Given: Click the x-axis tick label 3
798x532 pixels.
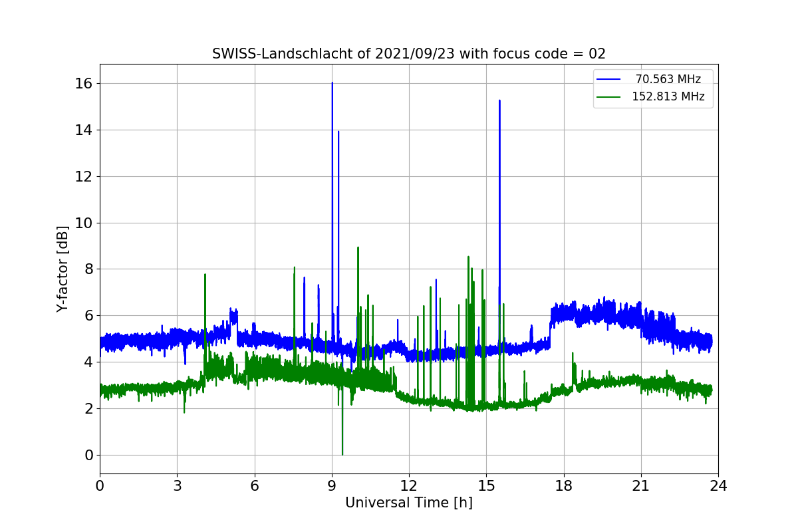Looking at the screenshot, I should click(177, 485).
